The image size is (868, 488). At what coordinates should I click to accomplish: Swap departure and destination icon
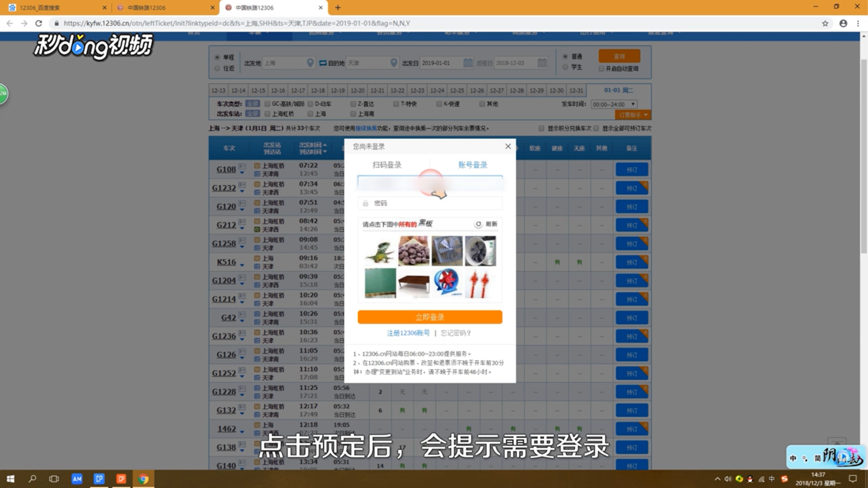(323, 62)
